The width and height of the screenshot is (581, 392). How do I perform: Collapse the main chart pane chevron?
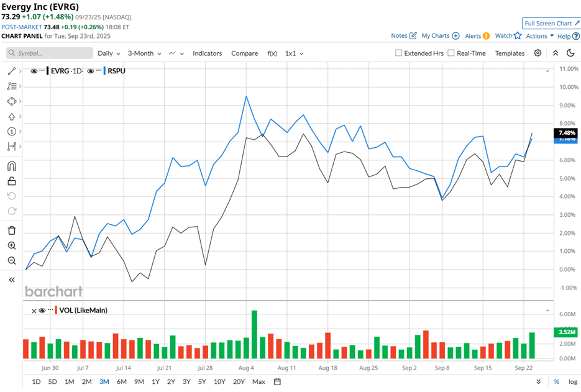(x=547, y=71)
